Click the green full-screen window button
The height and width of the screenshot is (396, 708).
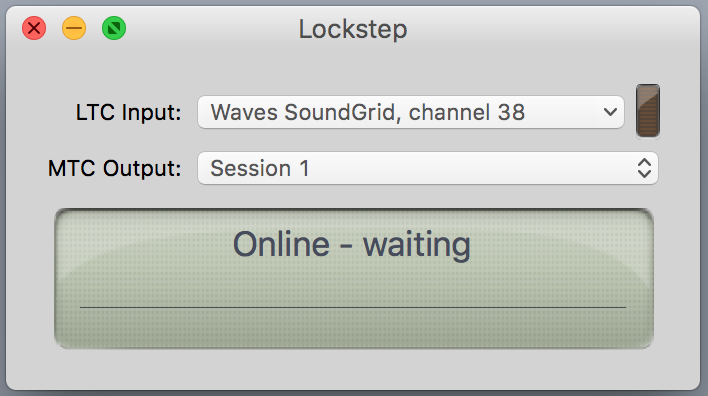(x=114, y=28)
